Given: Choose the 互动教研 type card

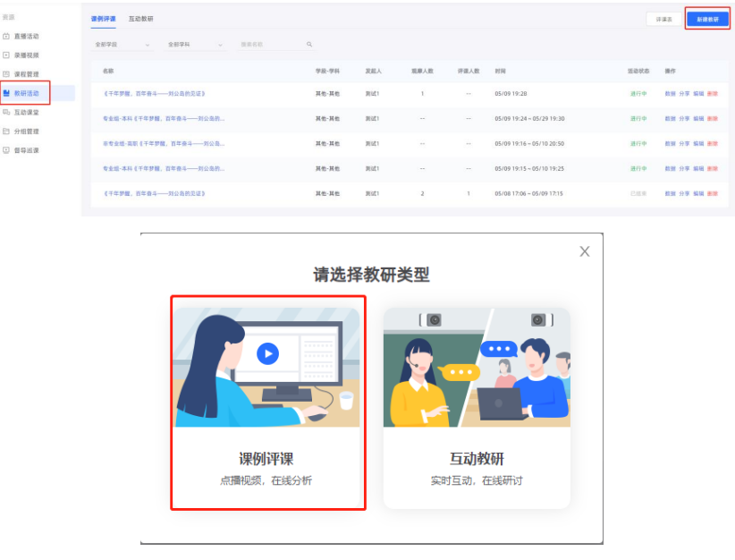Looking at the screenshot, I should [x=477, y=407].
